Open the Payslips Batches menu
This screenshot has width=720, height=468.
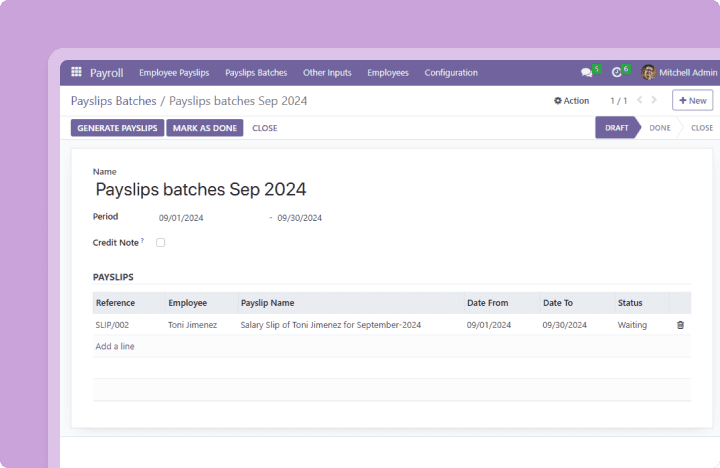(256, 73)
